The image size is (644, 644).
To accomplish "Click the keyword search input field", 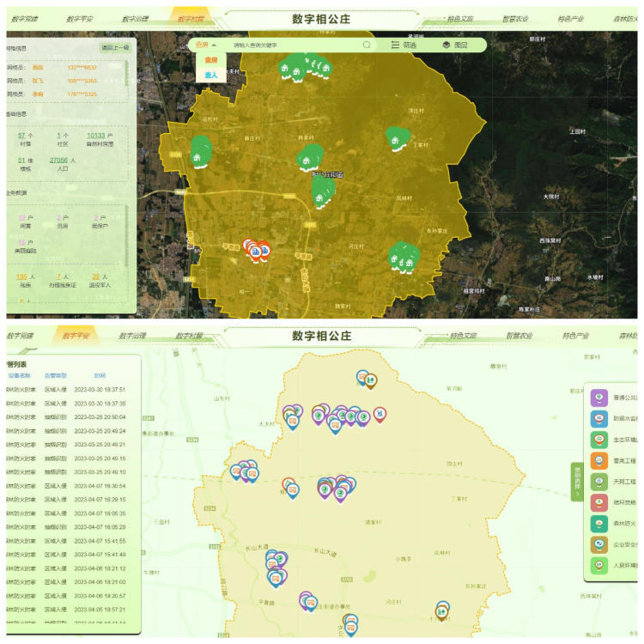I will pyautogui.click(x=295, y=45).
